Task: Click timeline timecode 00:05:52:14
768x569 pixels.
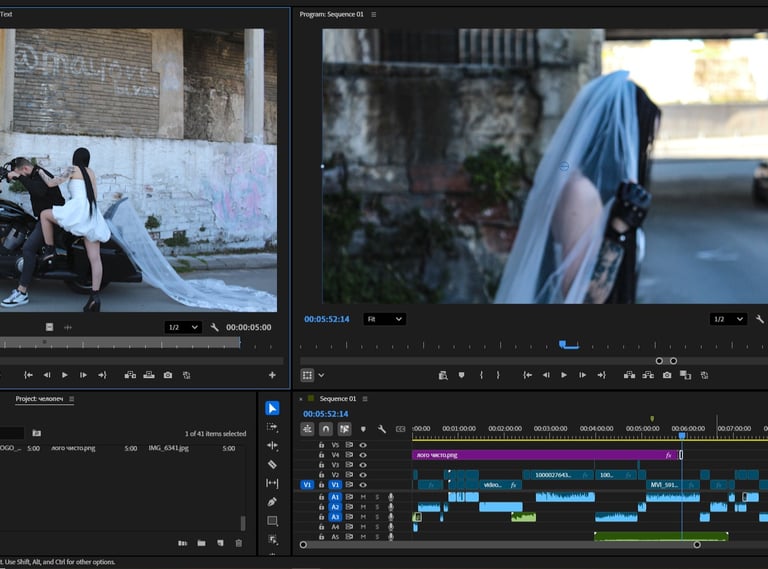Action: click(326, 414)
